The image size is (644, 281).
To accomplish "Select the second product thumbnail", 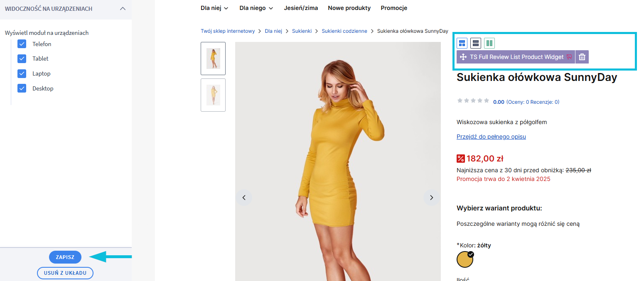I will (213, 95).
